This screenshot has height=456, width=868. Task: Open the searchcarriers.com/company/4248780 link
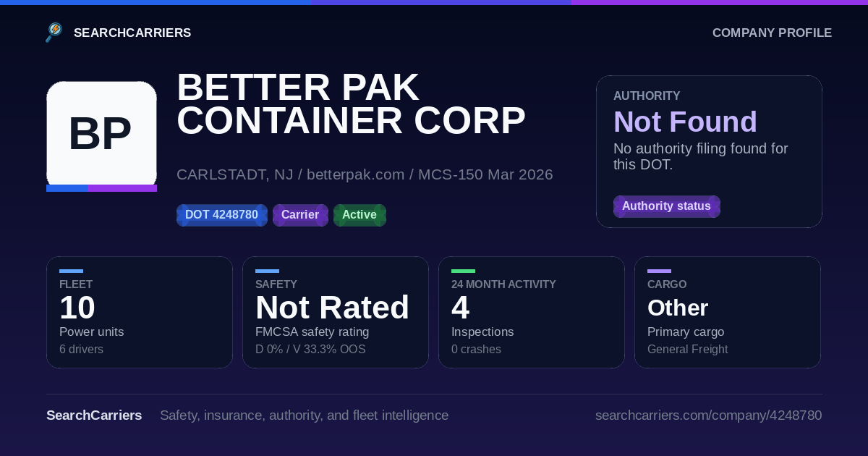pos(708,415)
